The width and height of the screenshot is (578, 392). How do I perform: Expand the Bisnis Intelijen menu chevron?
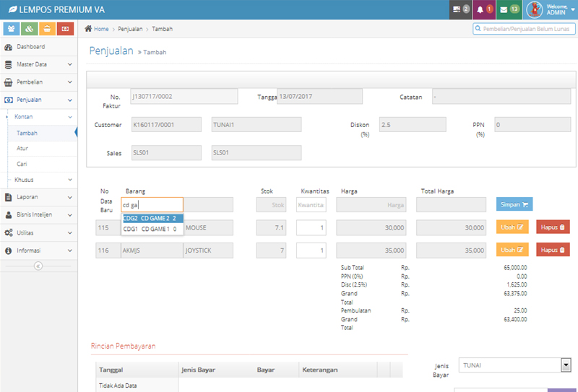coord(70,215)
